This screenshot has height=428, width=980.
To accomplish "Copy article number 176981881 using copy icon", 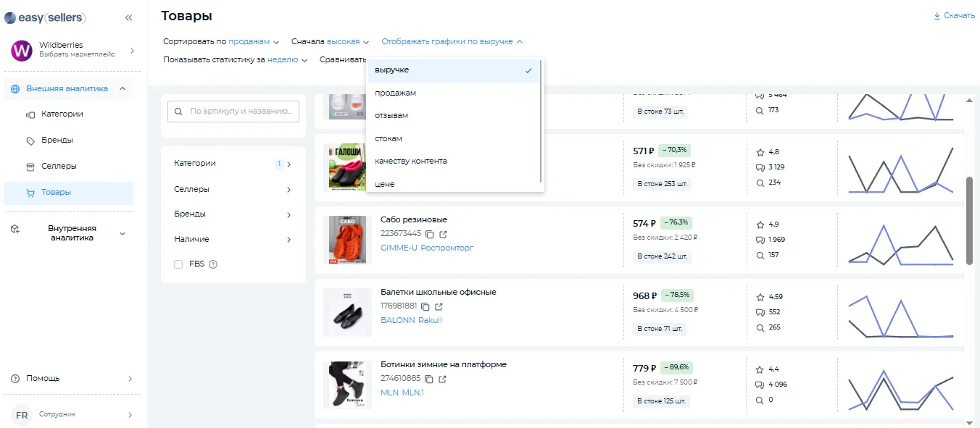I will 425,306.
